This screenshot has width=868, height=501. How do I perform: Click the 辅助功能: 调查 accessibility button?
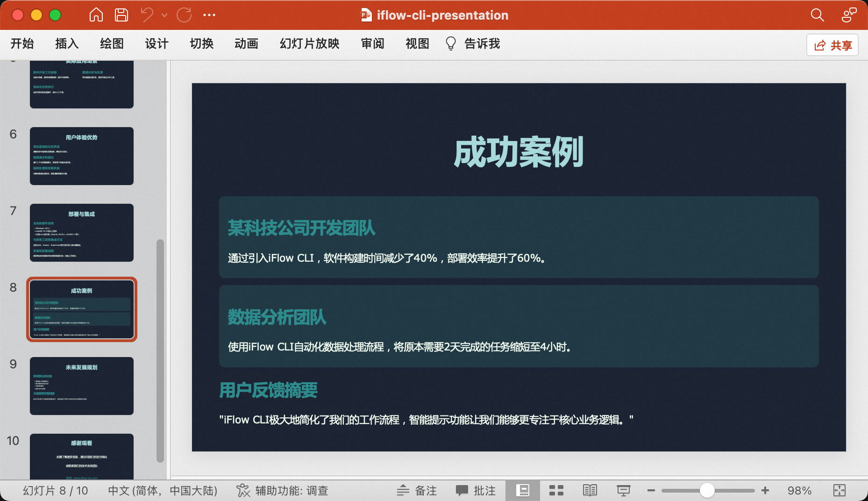(x=282, y=490)
